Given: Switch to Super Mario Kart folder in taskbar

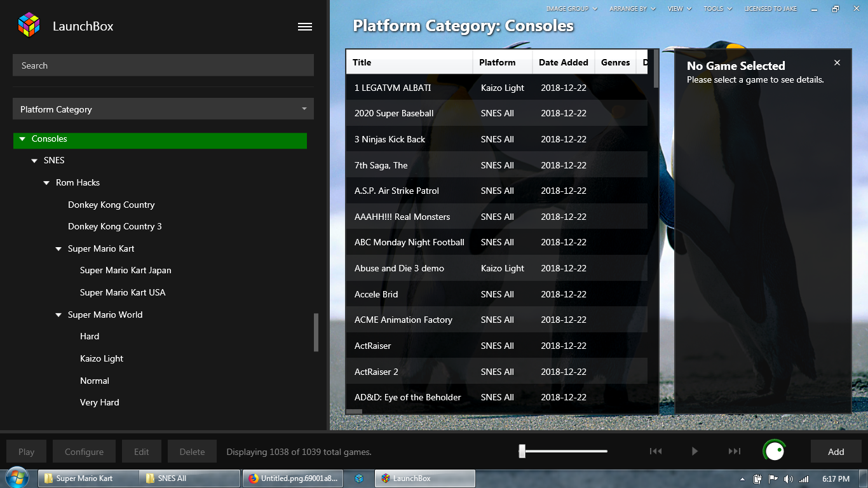Looking at the screenshot, I should tap(88, 478).
